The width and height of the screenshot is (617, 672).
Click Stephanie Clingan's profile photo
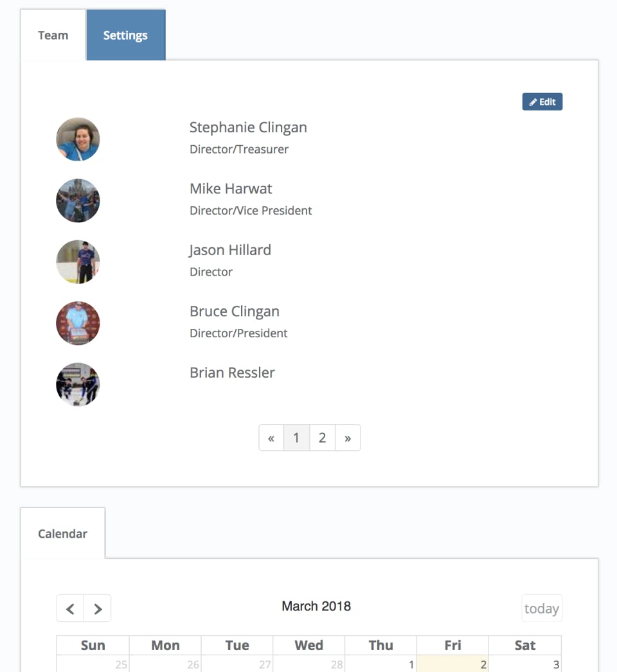tap(78, 139)
